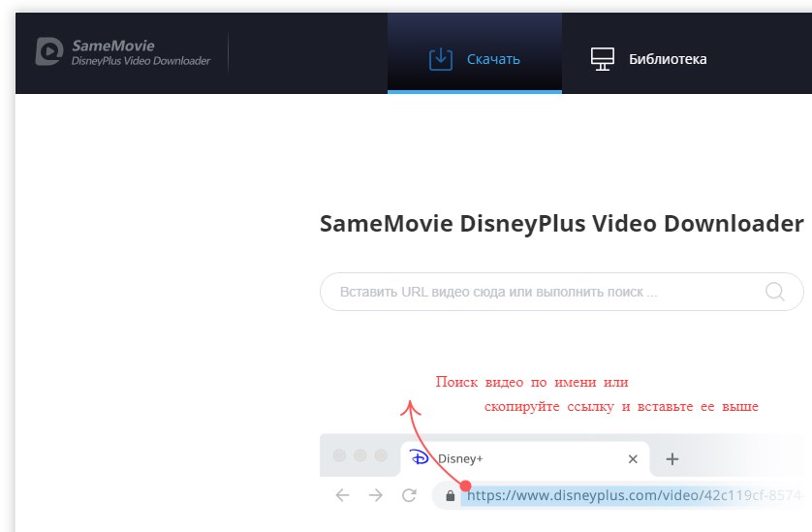Click the "Поиск видео по имени или" hint text

(x=532, y=383)
